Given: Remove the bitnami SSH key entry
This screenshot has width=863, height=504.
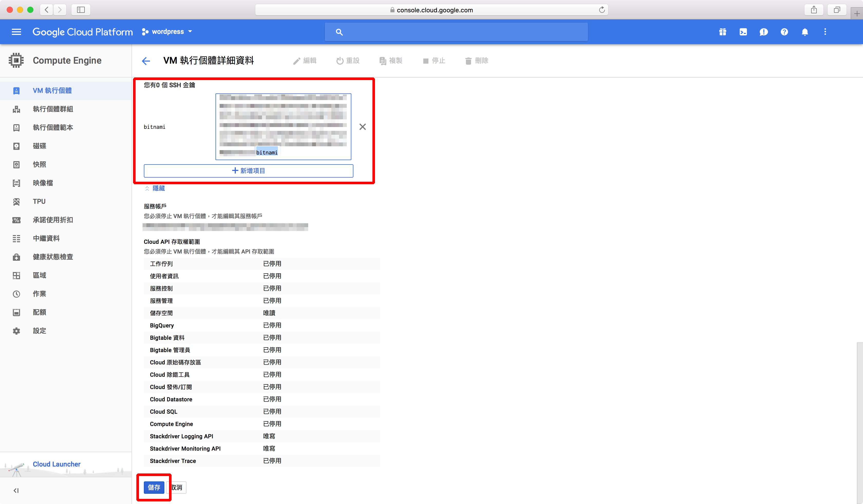Looking at the screenshot, I should (362, 127).
